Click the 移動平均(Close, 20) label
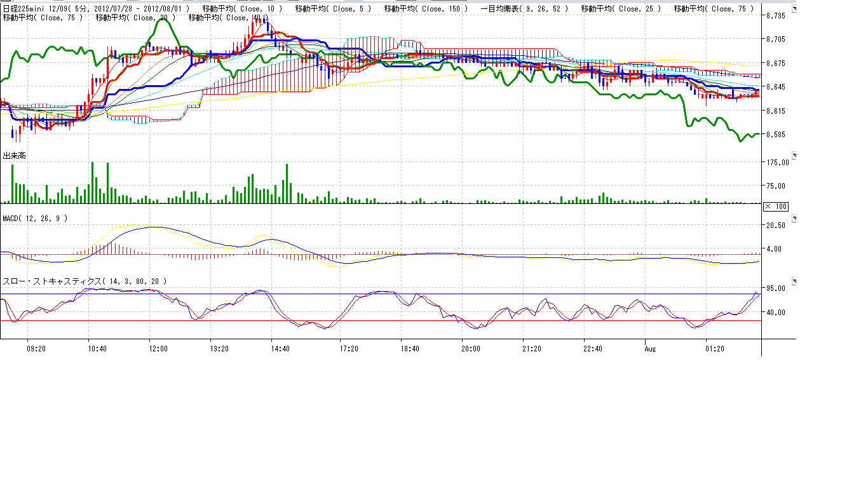868x488 pixels. coord(135,18)
